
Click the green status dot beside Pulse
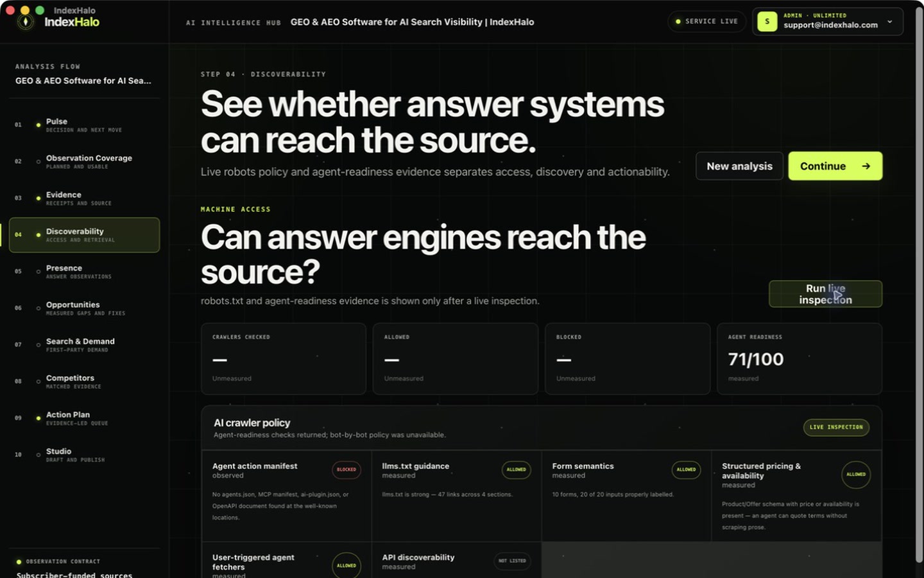click(38, 125)
